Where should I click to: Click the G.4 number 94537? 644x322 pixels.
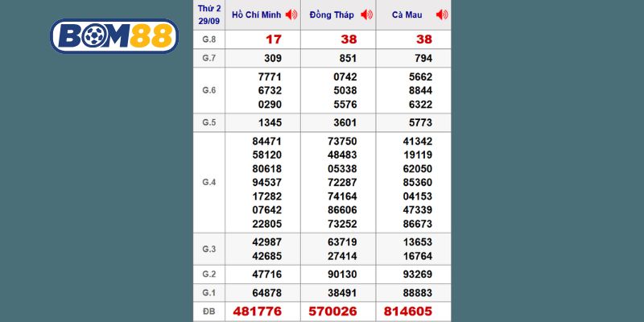point(267,183)
